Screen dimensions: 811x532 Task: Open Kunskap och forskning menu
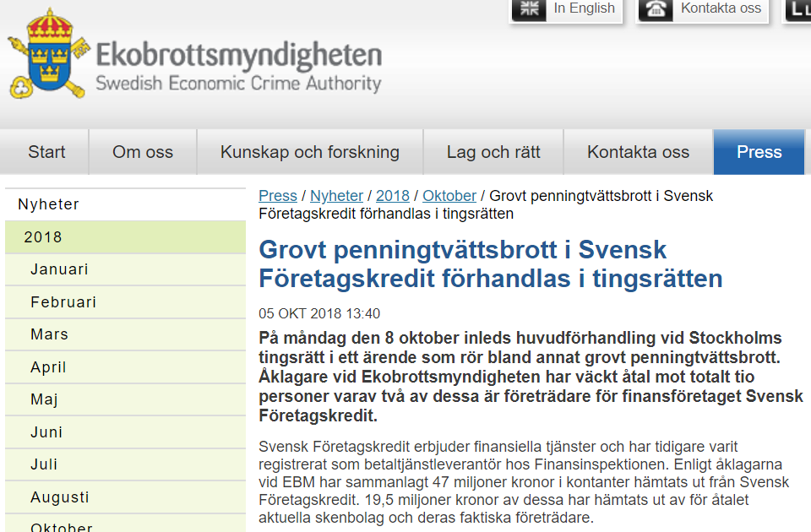(x=310, y=152)
